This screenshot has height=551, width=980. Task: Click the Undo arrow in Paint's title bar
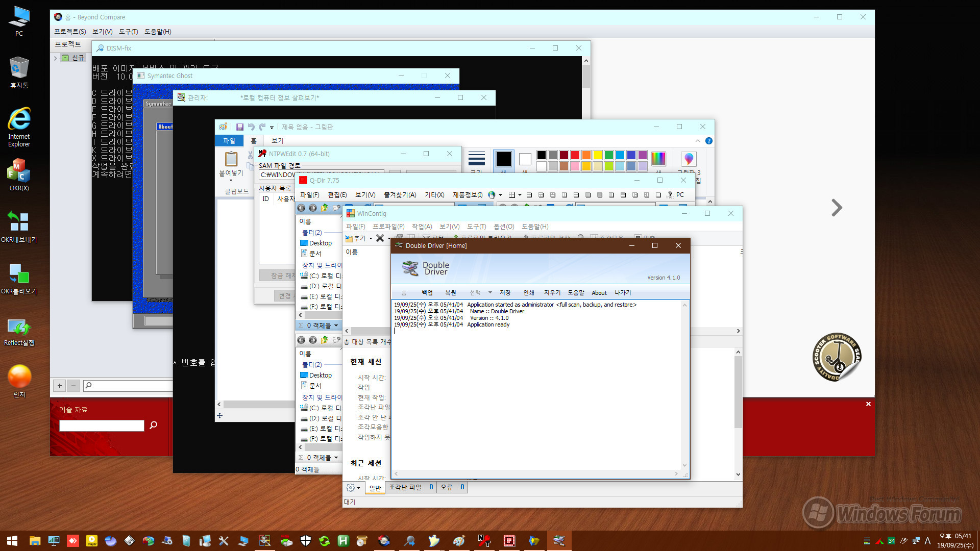pos(251,127)
